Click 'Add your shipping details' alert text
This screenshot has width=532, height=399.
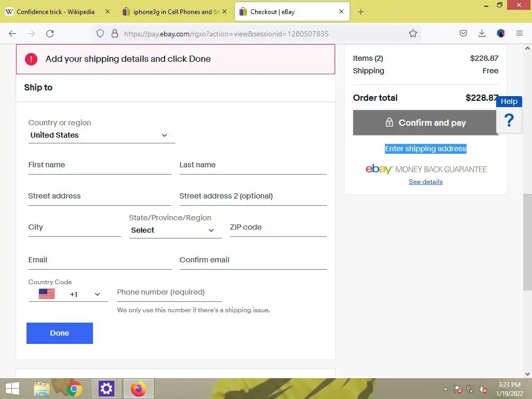pyautogui.click(x=128, y=59)
